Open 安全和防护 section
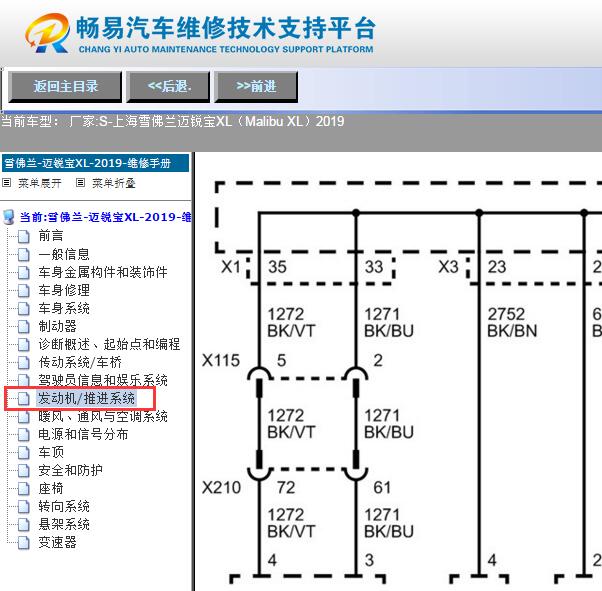 [70, 470]
